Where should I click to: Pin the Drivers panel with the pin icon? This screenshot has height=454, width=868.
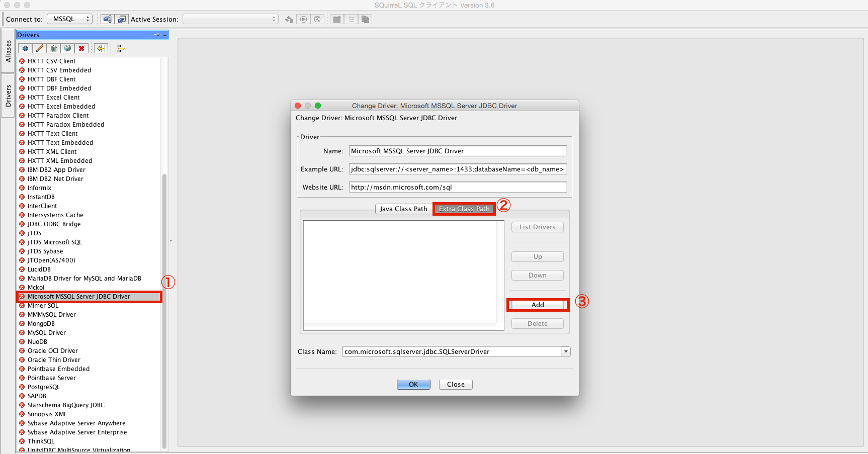[157, 35]
